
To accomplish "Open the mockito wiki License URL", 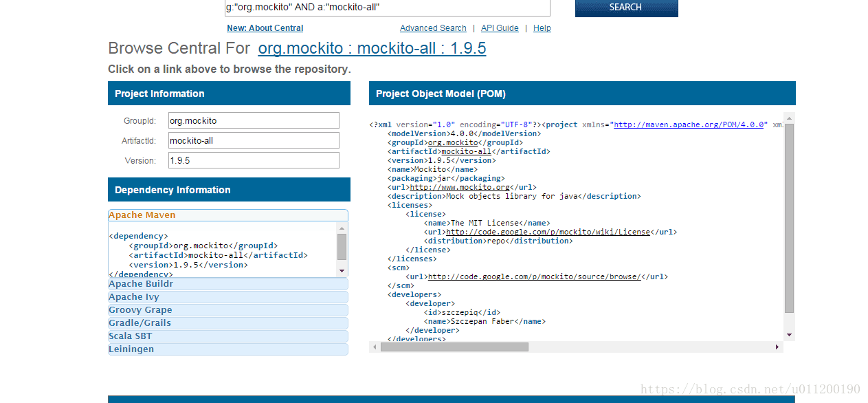I will tap(548, 232).
